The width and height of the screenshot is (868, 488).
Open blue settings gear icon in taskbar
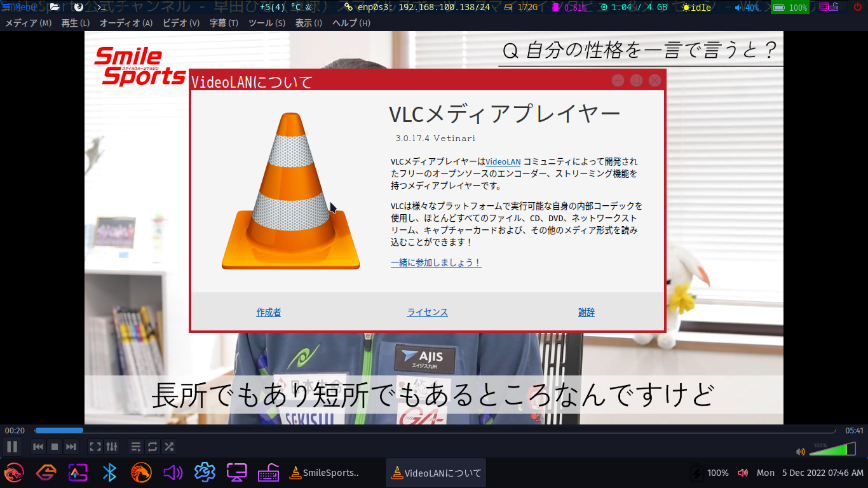pos(205,473)
